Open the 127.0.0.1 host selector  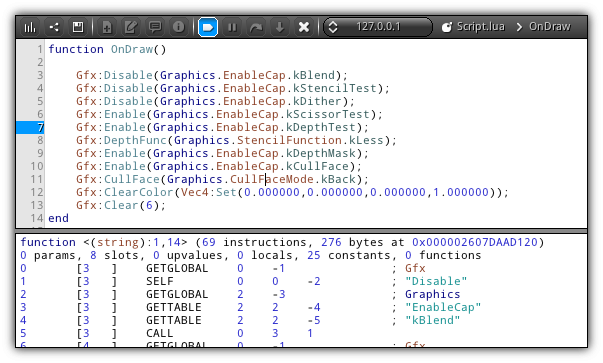(378, 27)
